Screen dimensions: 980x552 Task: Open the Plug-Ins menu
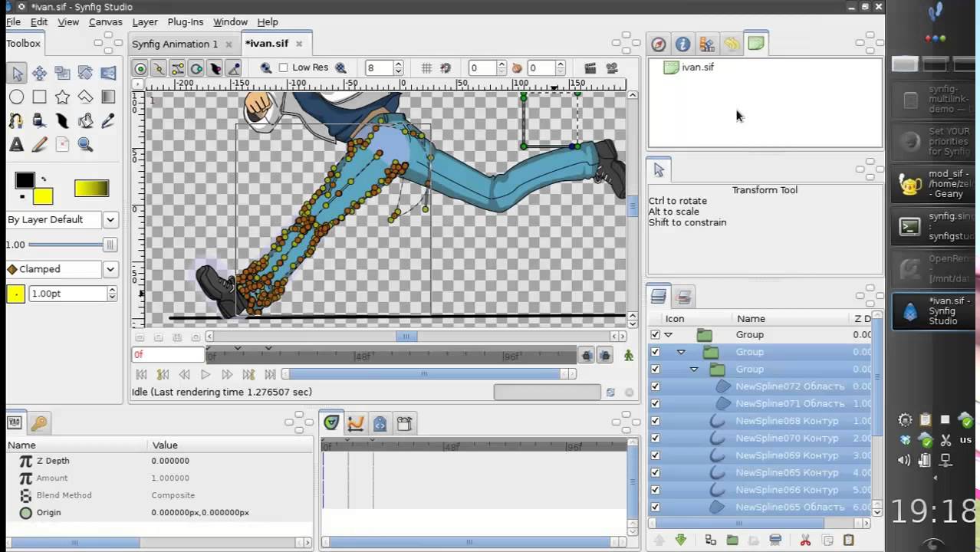186,22
